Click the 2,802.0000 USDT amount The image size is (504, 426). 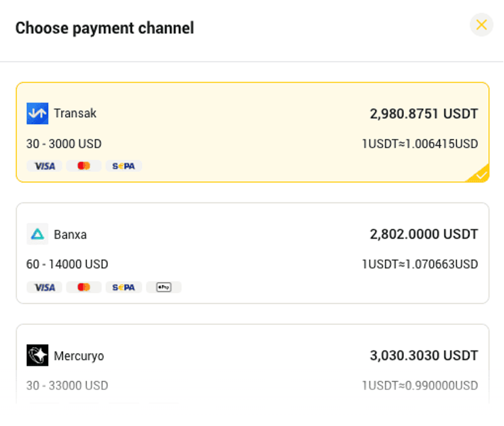click(424, 234)
